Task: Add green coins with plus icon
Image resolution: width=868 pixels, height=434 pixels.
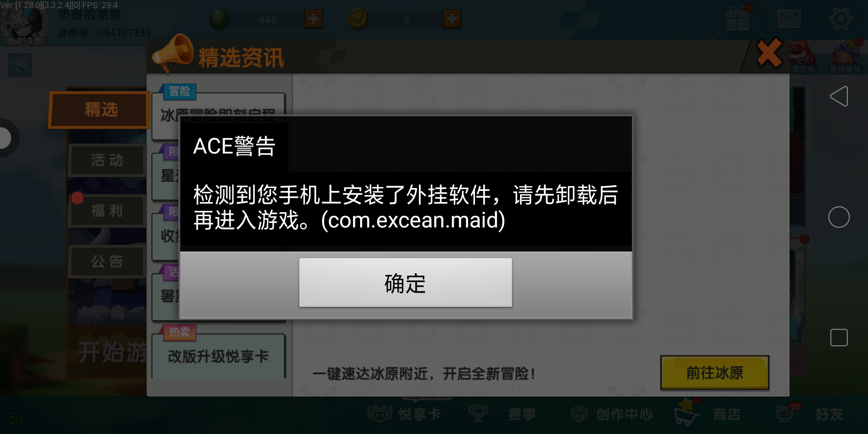Action: (x=313, y=19)
